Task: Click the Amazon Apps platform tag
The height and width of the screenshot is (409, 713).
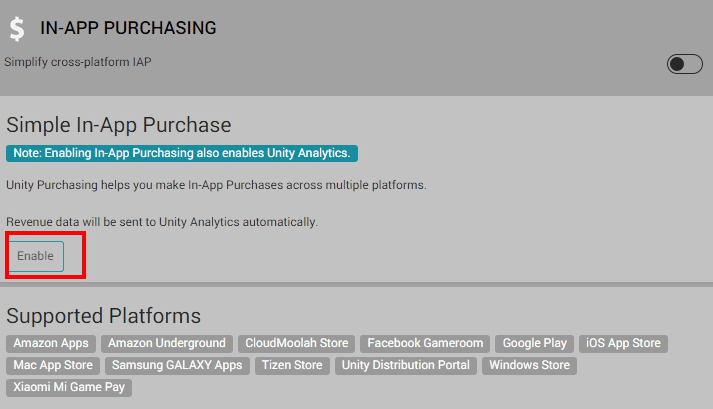Action: click(x=51, y=343)
